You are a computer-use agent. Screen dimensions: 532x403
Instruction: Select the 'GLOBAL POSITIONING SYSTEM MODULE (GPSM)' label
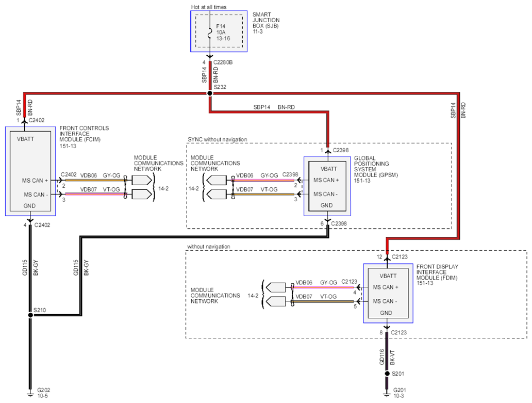pyautogui.click(x=376, y=166)
